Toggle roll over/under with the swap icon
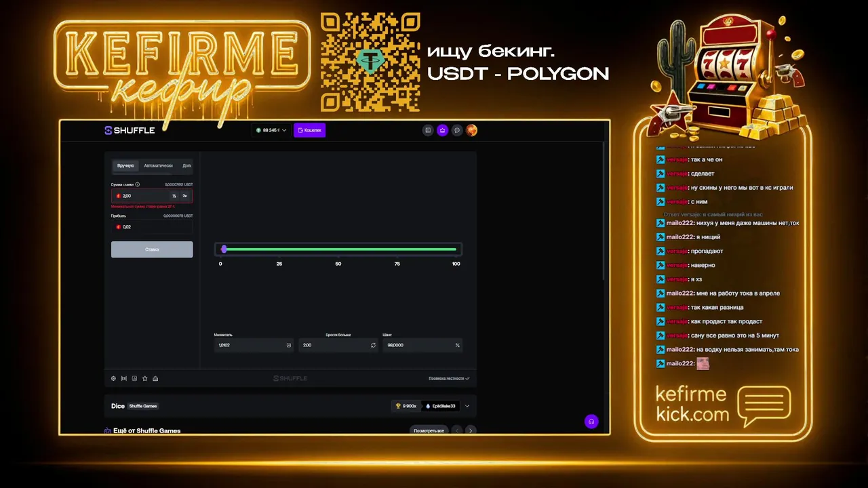Screen dimensions: 868x488 click(373, 345)
